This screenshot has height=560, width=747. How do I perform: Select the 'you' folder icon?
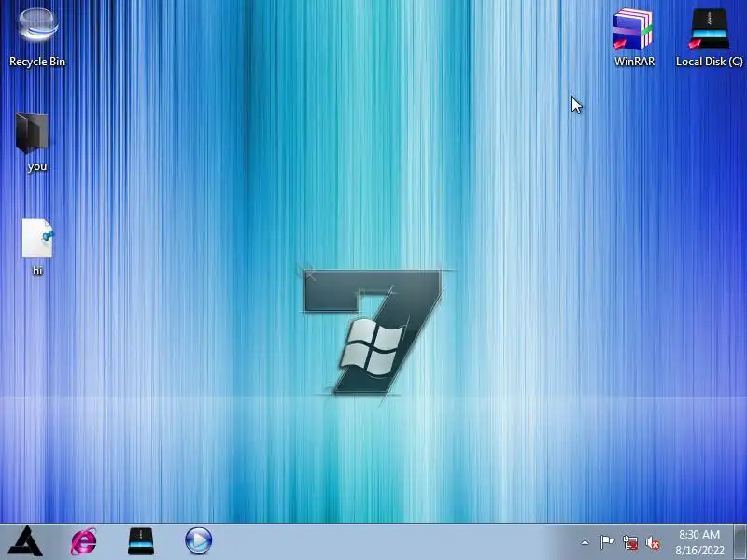point(32,133)
